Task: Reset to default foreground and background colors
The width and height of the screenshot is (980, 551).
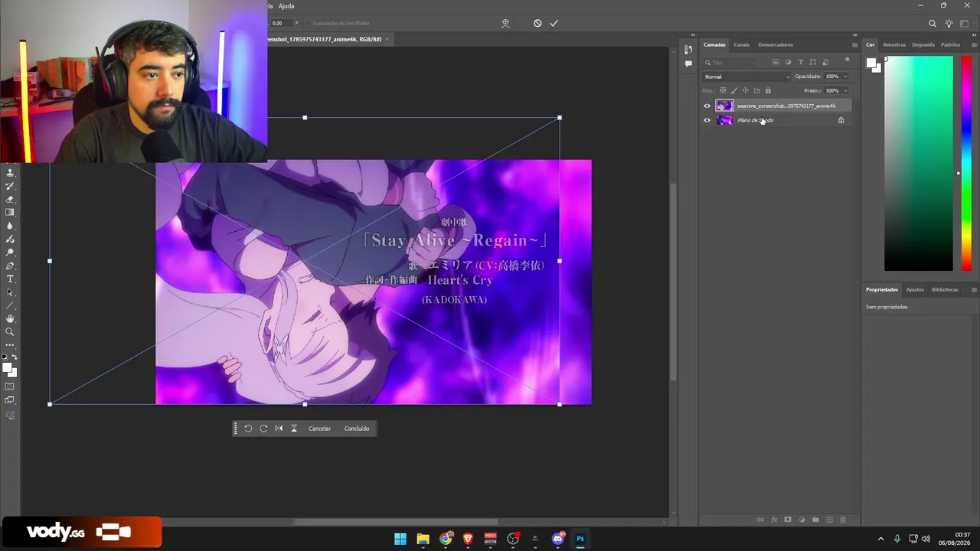Action: (5, 357)
